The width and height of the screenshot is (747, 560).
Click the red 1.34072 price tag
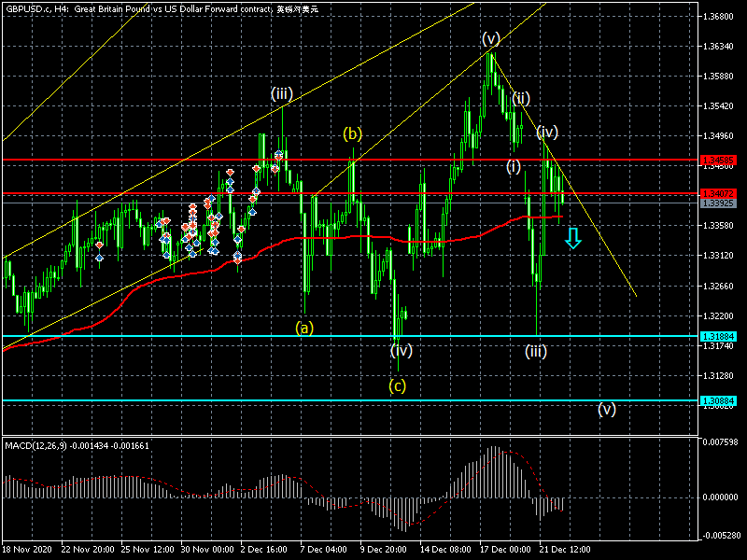tap(718, 194)
